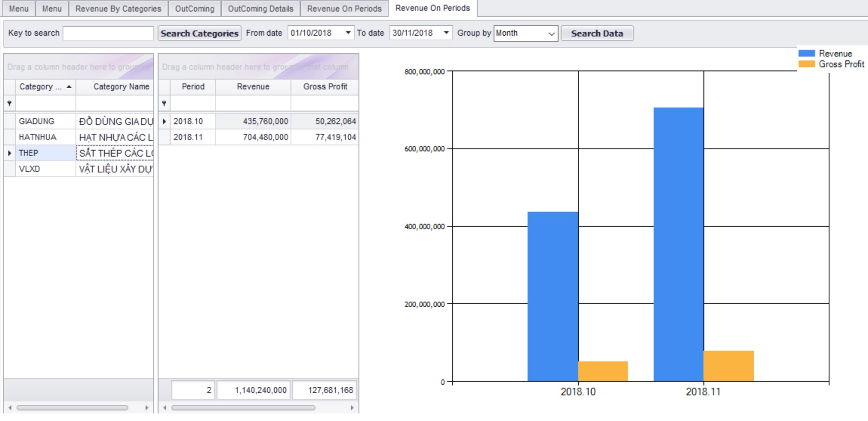Screen dimensions: 868x421
Task: Click sort arrow on Category column header
Action: point(69,87)
